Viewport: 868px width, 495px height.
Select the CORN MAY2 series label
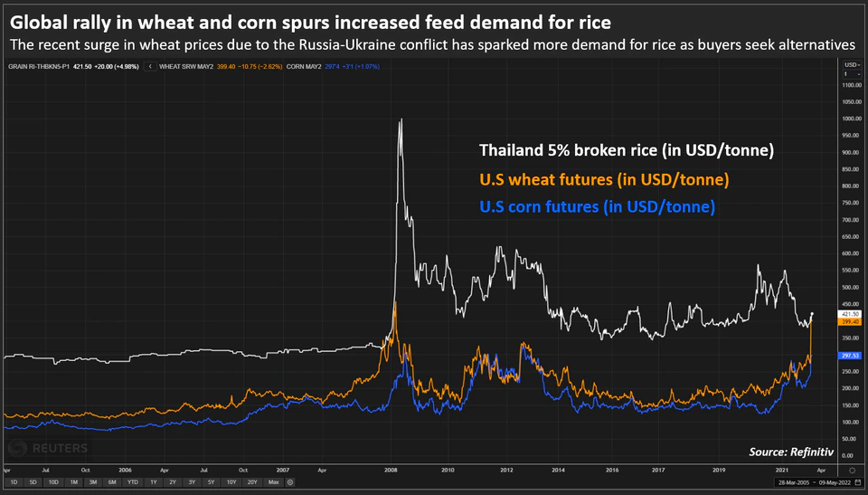click(304, 67)
